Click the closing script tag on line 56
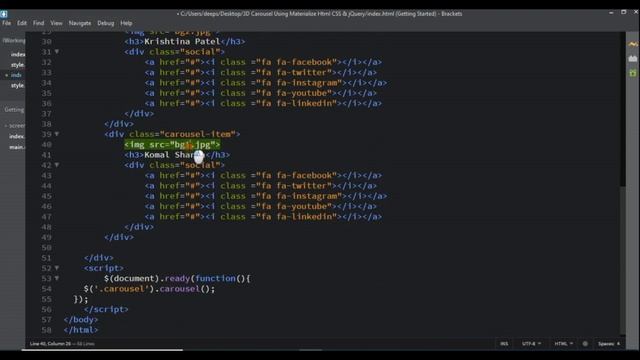This screenshot has height=360, width=640. (106, 309)
